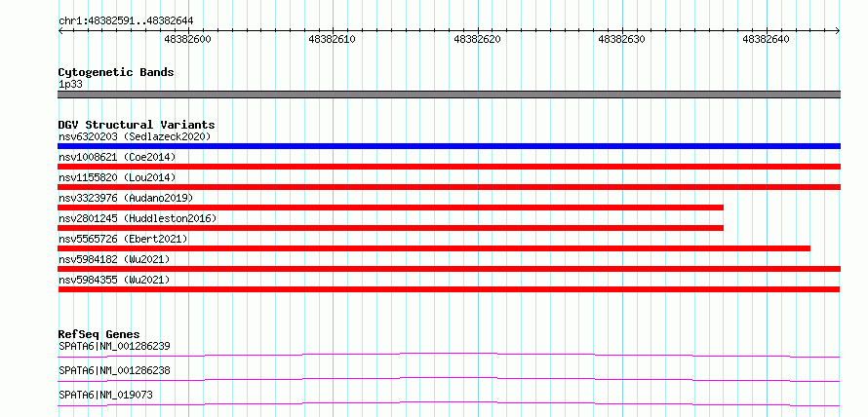Open variant nsv6320203 (Sedlazeck2020) label
Viewport: 868px width, 417px height.
coord(135,136)
